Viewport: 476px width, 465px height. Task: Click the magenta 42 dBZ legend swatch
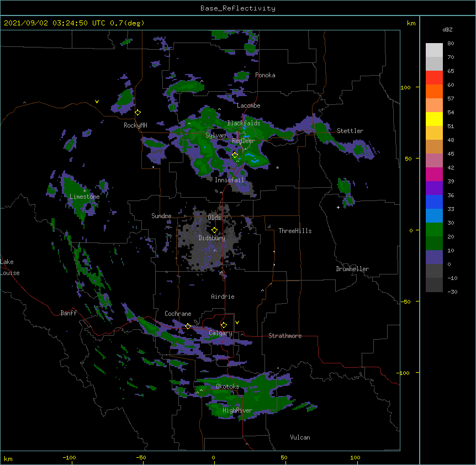434,174
